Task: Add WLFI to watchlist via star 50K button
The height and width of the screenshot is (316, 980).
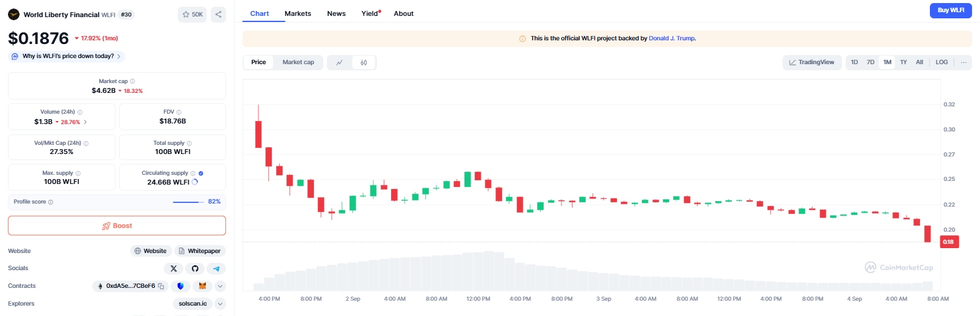Action: [192, 14]
